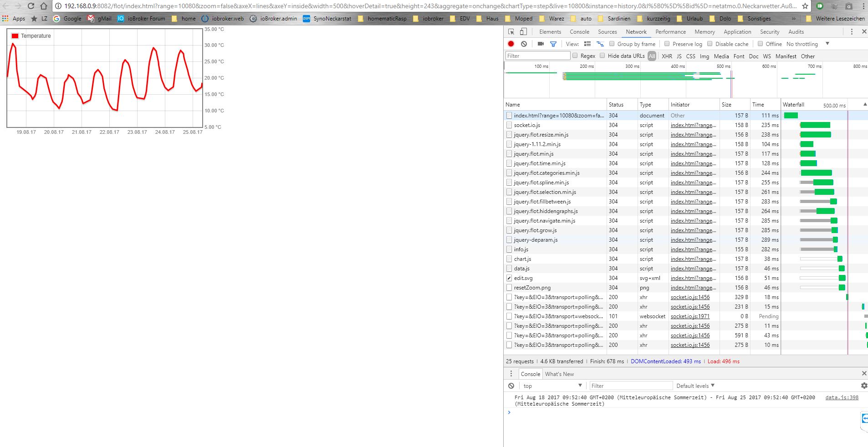Click the network Filter input field
Image resolution: width=868 pixels, height=447 pixels.
coord(538,56)
